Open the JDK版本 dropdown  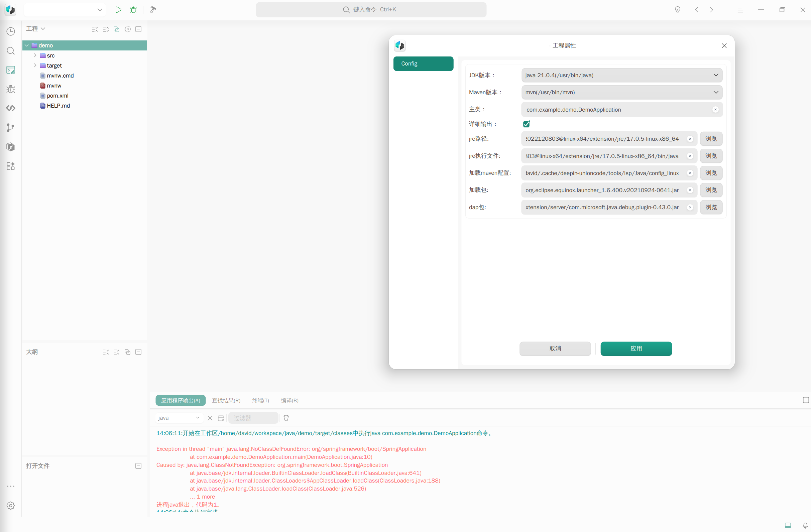(x=622, y=75)
